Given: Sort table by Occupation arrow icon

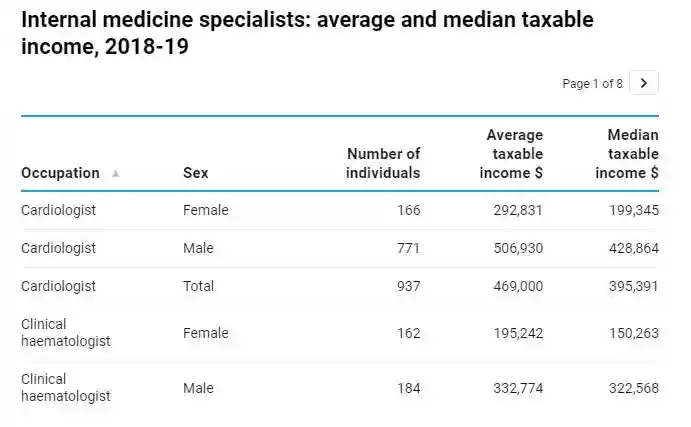Looking at the screenshot, I should 116,173.
